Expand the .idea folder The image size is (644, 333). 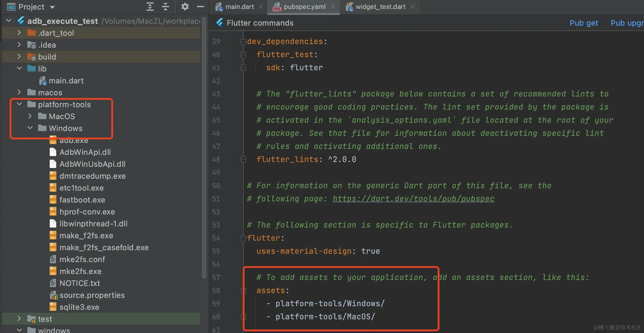19,45
